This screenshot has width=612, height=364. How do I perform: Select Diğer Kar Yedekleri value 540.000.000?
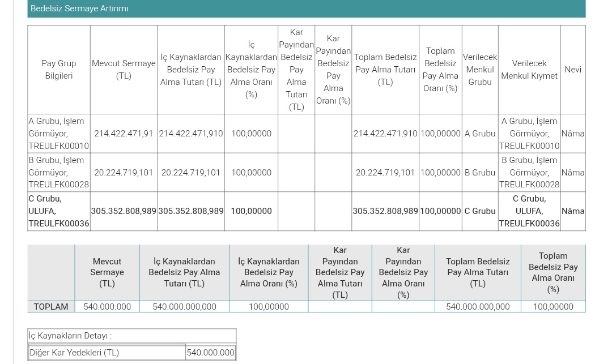pyautogui.click(x=210, y=352)
